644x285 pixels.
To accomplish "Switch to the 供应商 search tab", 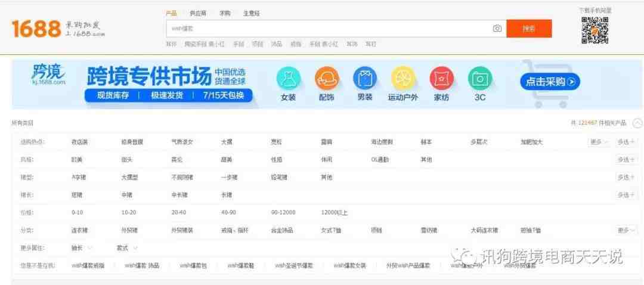I will (198, 13).
